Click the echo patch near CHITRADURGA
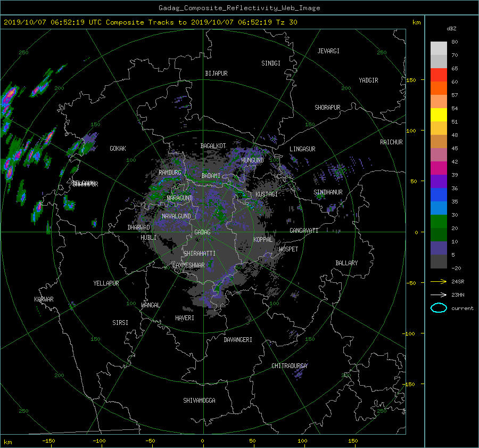 pyautogui.click(x=298, y=373)
